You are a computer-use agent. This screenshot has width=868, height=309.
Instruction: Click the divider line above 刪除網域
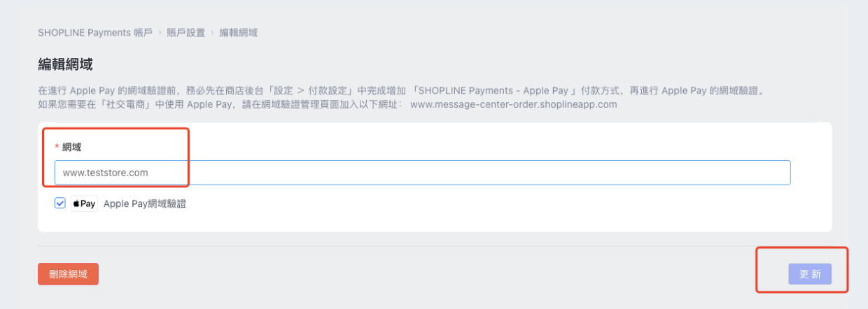click(434, 246)
